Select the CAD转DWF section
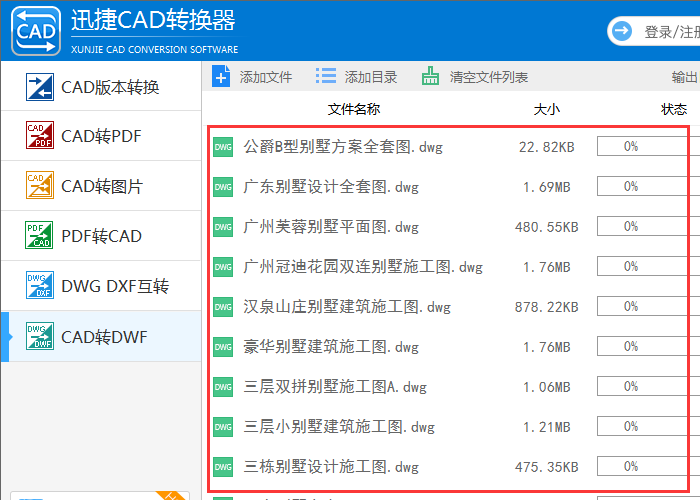This screenshot has height=500, width=700. point(101,337)
